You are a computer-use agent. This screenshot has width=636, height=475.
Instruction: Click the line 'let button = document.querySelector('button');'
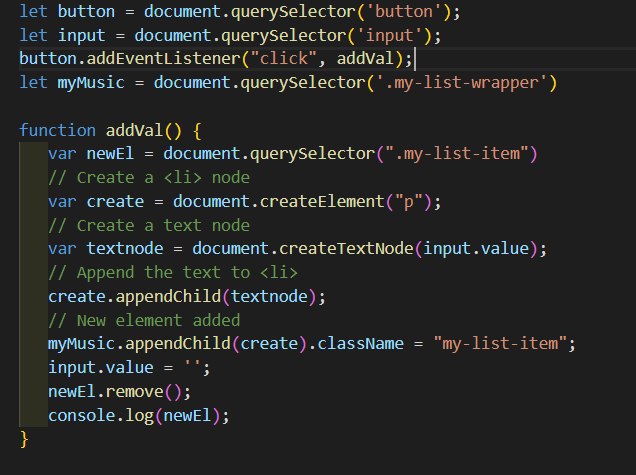240,12
